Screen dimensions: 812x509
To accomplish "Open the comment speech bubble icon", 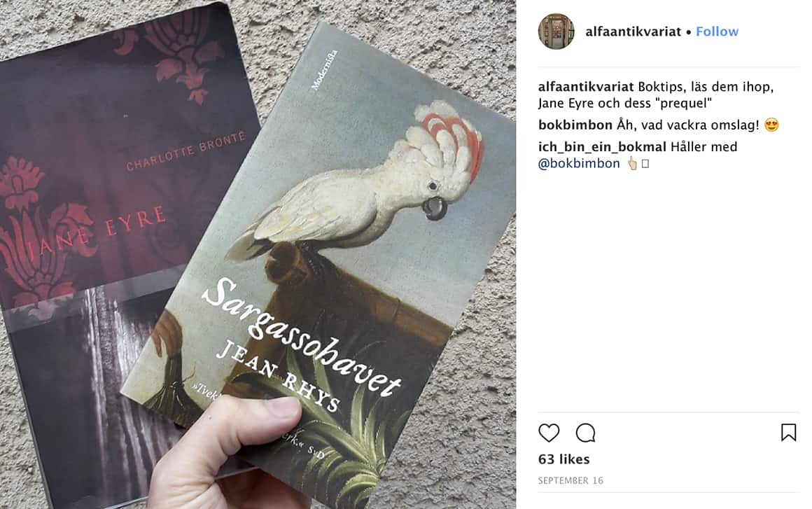I will [586, 433].
